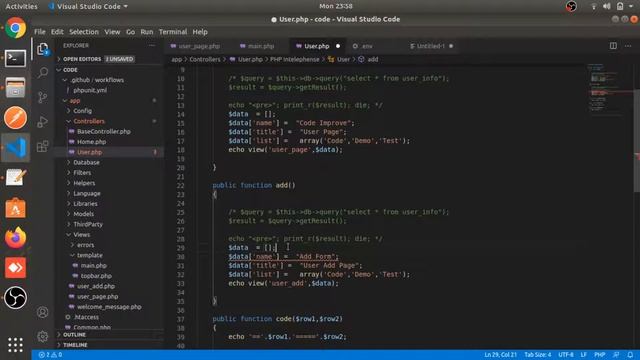Open Ubuntu Software from the dock

click(16, 208)
